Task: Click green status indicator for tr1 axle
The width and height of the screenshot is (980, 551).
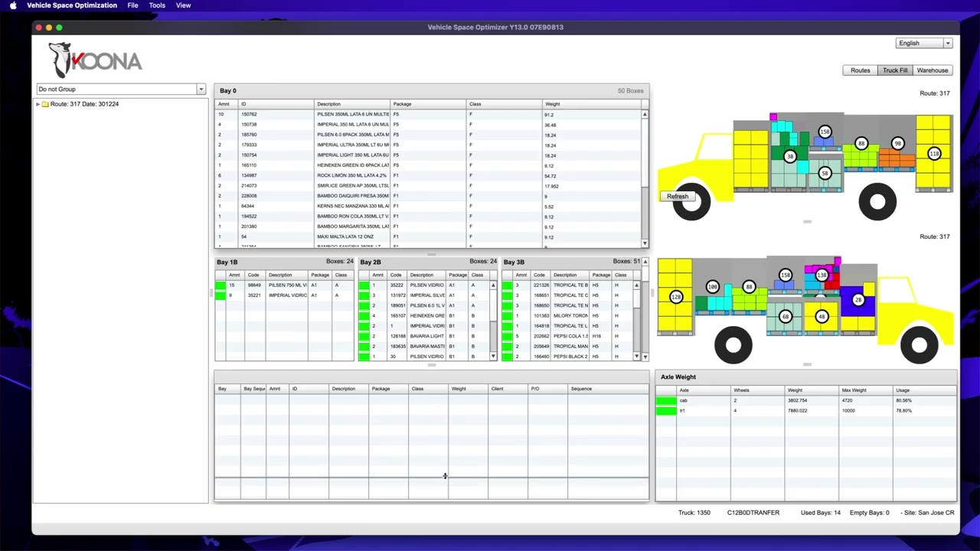Action: 666,411
